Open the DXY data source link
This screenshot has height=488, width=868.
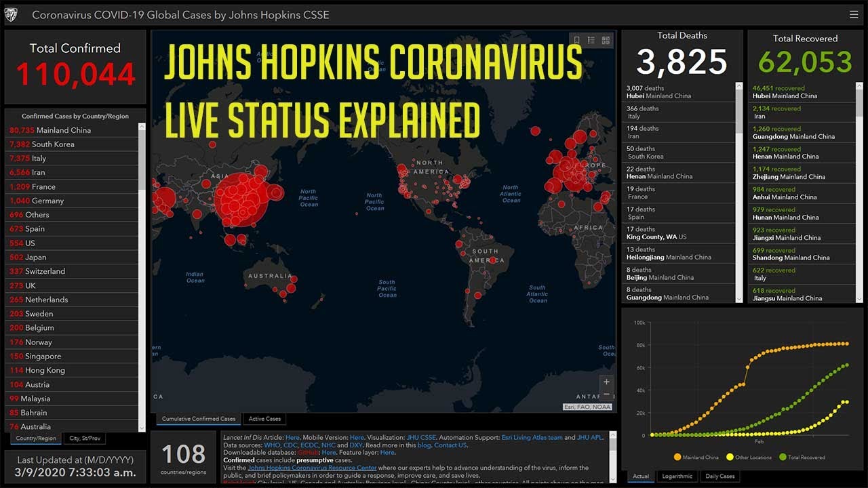click(356, 445)
